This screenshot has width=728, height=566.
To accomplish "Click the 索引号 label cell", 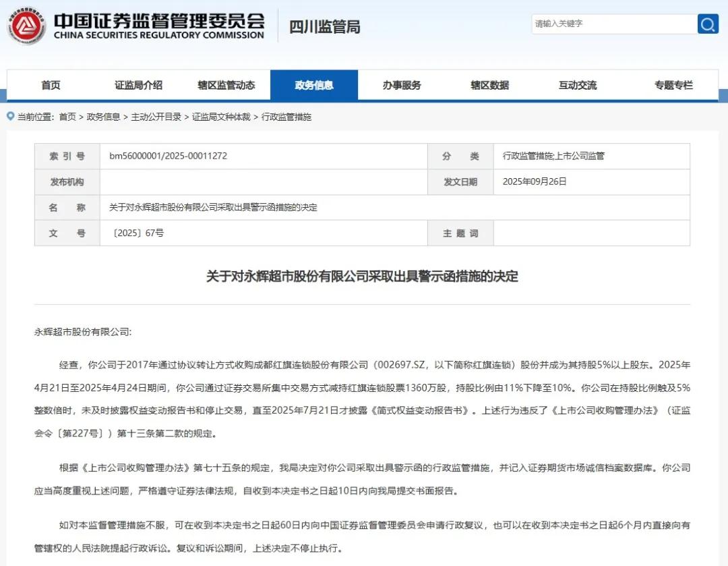I will (67, 156).
